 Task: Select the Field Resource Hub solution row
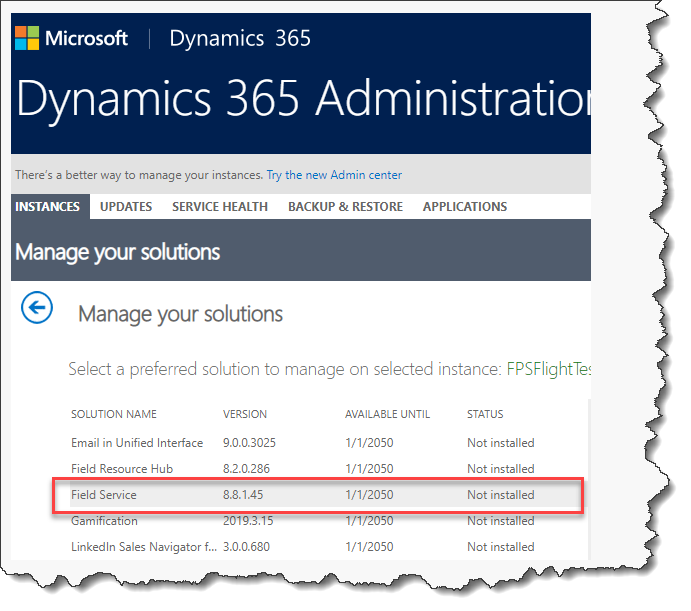point(122,469)
